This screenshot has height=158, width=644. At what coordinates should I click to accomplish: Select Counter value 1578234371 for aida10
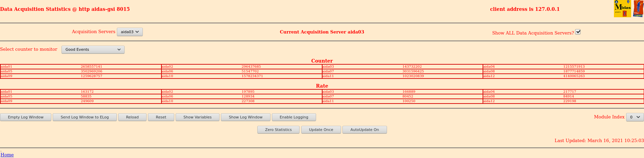(252, 76)
